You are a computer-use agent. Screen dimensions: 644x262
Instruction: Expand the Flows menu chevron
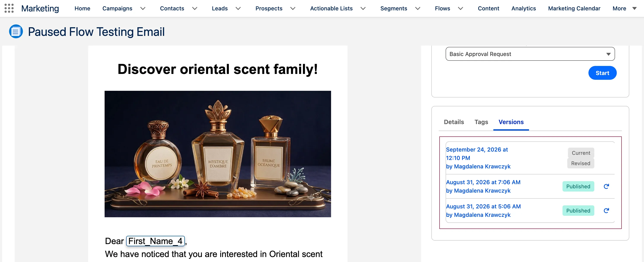click(461, 8)
